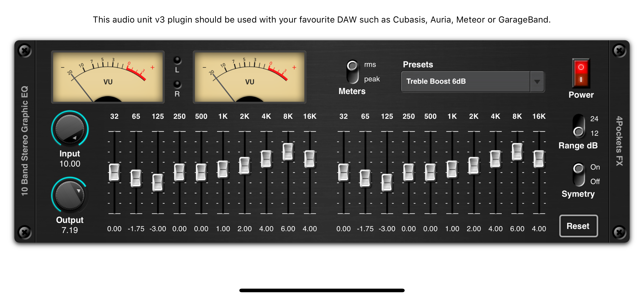Click the Presets heading text
Image resolution: width=644 pixels, height=298 pixels.
point(418,64)
